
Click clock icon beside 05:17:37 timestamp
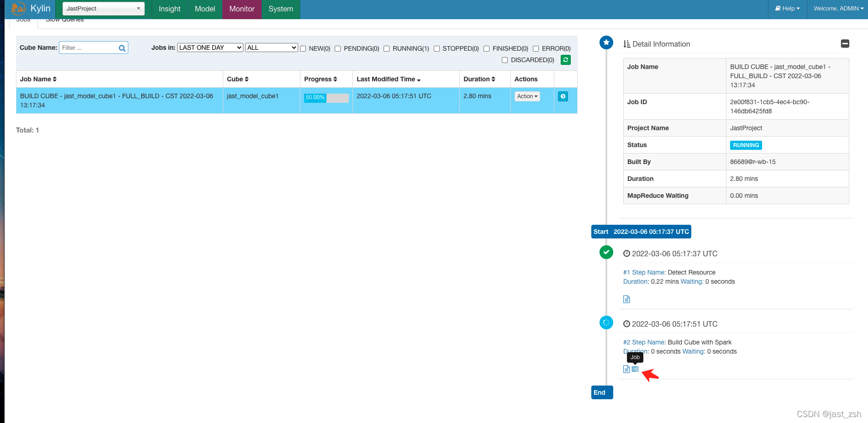[626, 254]
